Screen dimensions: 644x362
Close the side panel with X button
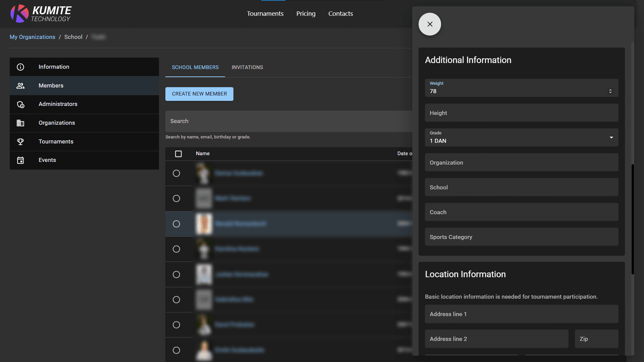pyautogui.click(x=430, y=24)
